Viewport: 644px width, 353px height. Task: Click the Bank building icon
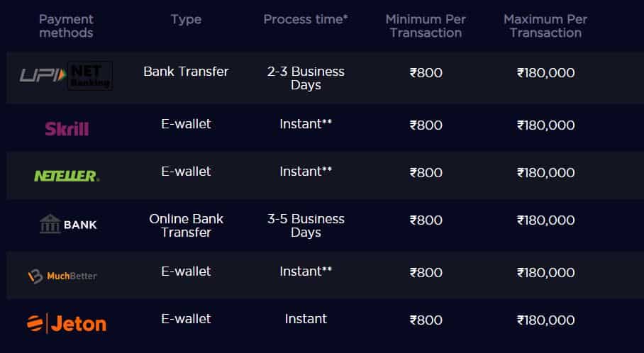tap(50, 224)
